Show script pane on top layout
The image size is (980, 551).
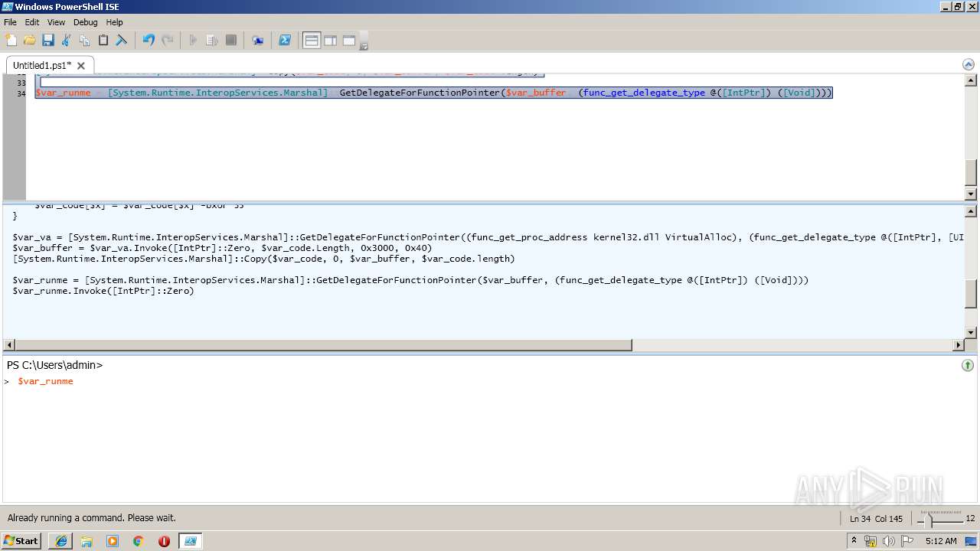[312, 40]
